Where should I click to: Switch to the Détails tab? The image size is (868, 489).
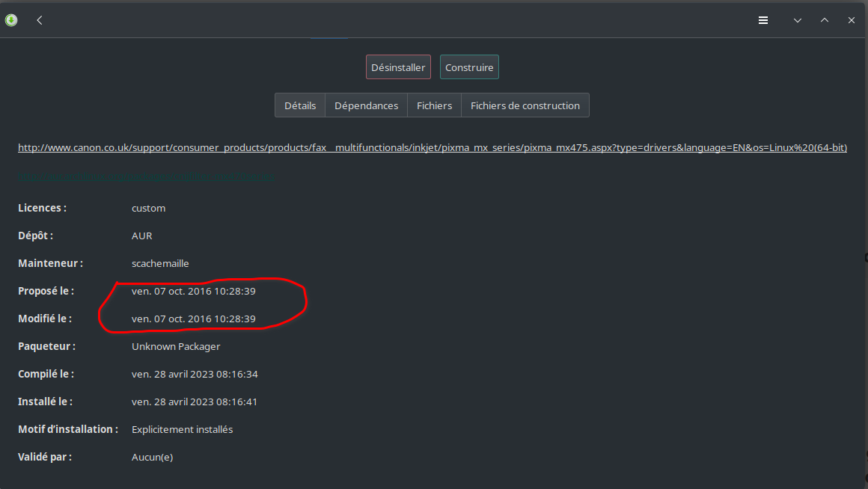point(300,105)
